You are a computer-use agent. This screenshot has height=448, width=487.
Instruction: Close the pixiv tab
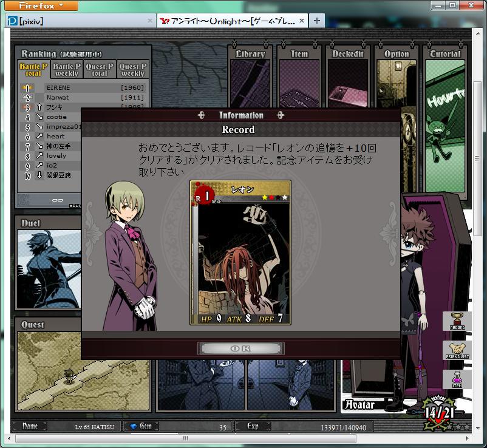[150, 21]
